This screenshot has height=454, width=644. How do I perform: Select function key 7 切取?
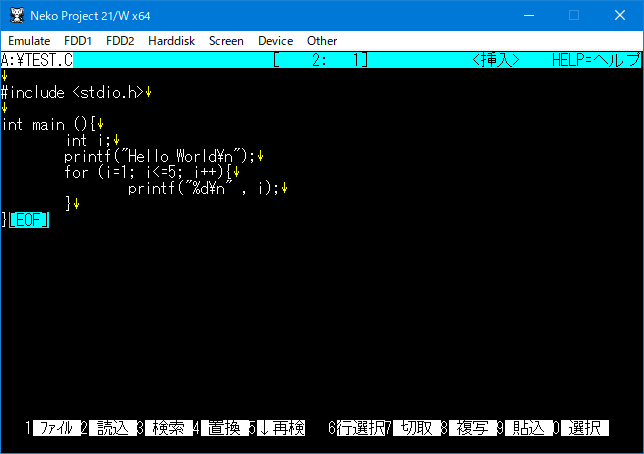[x=416, y=428]
